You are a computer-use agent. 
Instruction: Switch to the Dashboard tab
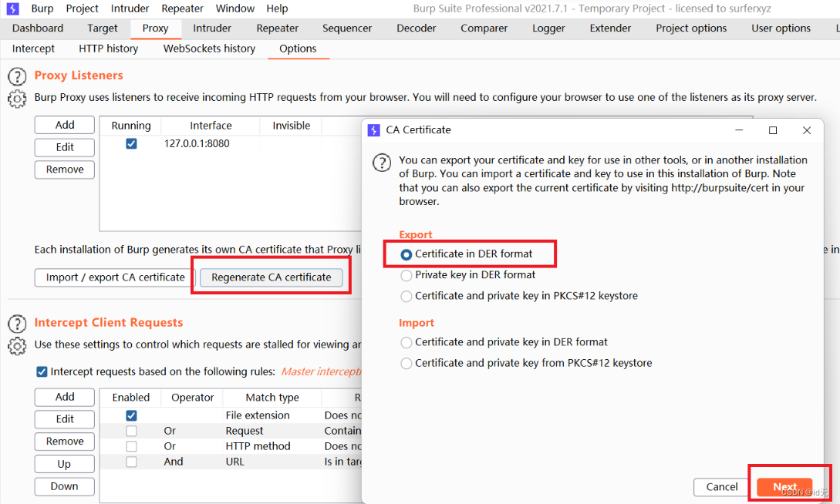point(38,29)
